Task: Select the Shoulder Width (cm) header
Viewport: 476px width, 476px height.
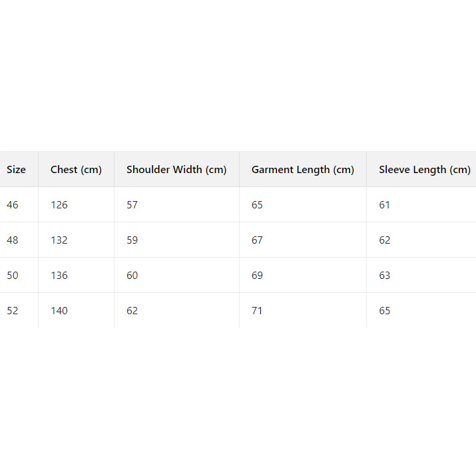Action: pos(176,170)
